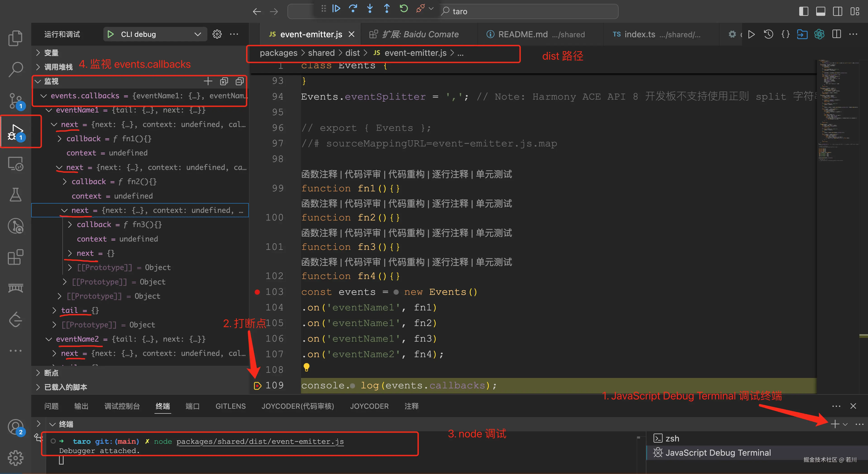
Task: Select JavaScript Debug Terminal in terminal list
Action: (x=718, y=453)
